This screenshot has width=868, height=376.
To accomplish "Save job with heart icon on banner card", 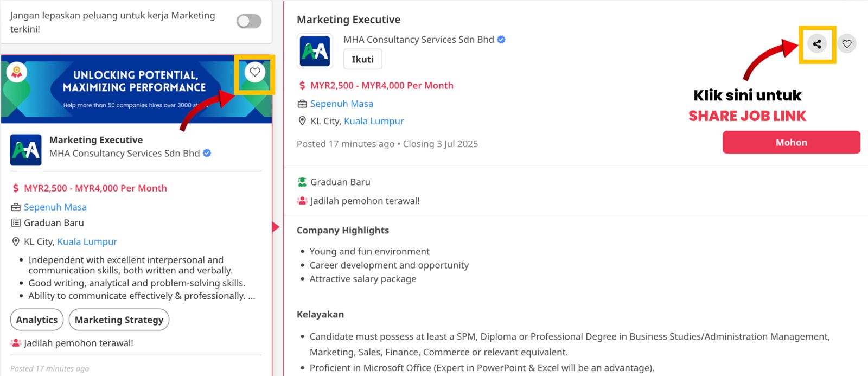I will [x=255, y=72].
